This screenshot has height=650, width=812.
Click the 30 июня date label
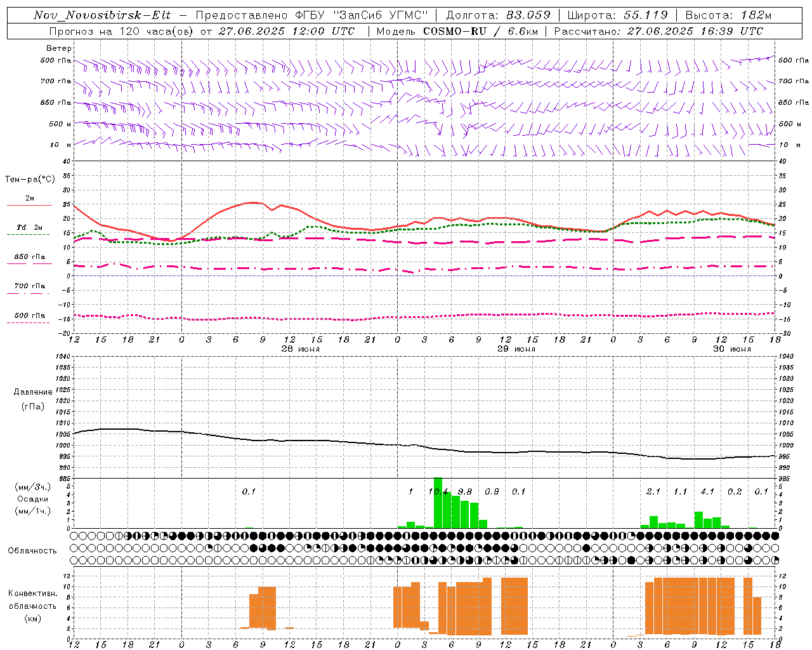coord(731,349)
